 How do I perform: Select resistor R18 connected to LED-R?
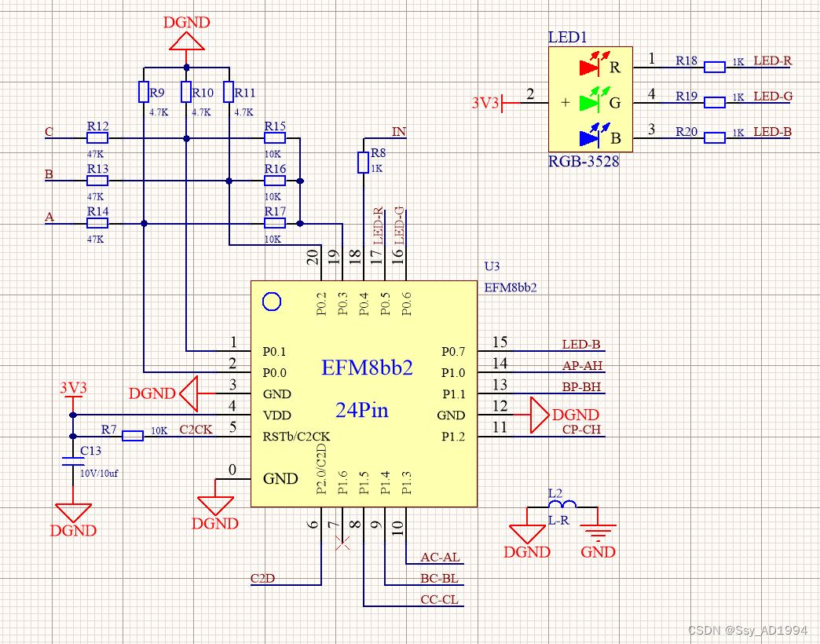click(x=715, y=67)
